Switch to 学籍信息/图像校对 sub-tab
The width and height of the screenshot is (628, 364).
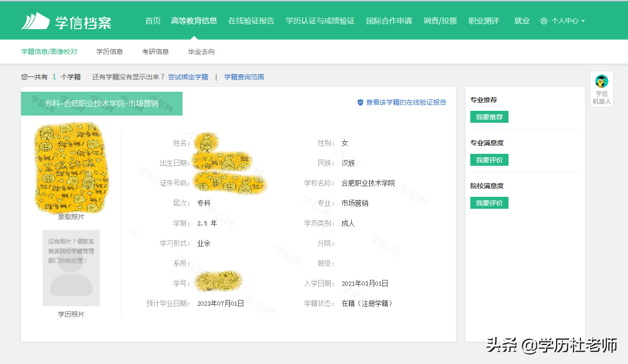coord(49,52)
